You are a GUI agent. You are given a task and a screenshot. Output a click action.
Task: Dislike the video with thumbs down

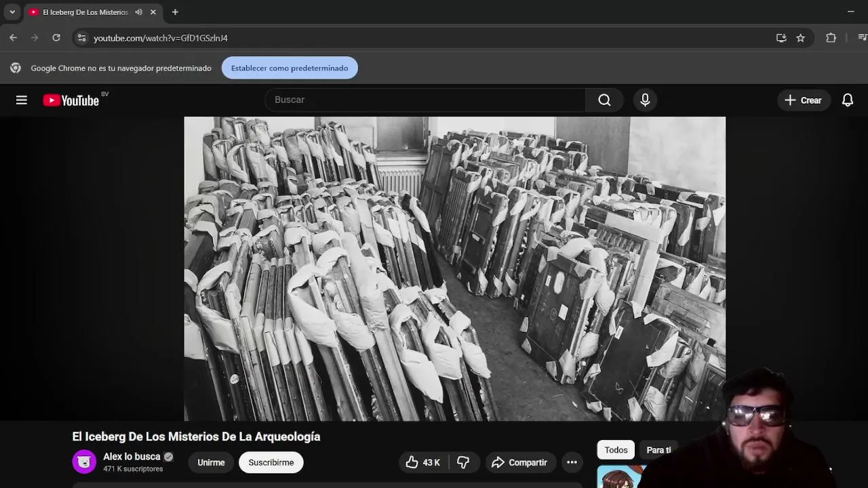pos(463,462)
